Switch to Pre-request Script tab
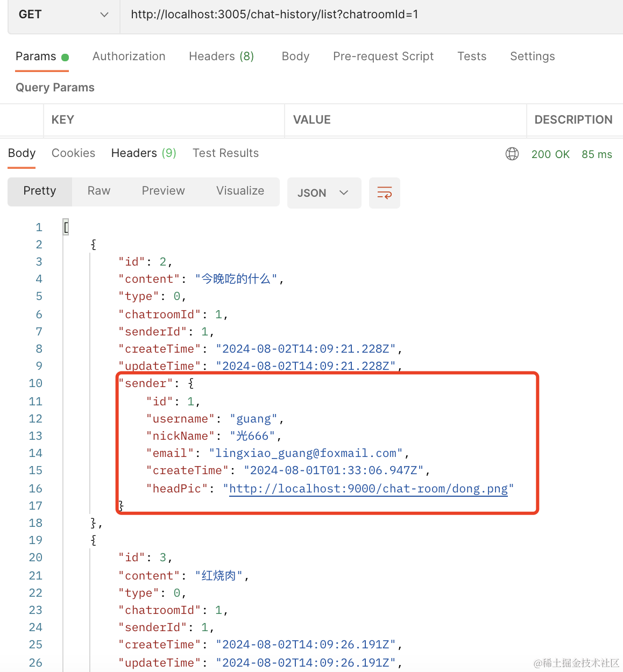Viewport: 623px width, 672px height. pos(383,56)
